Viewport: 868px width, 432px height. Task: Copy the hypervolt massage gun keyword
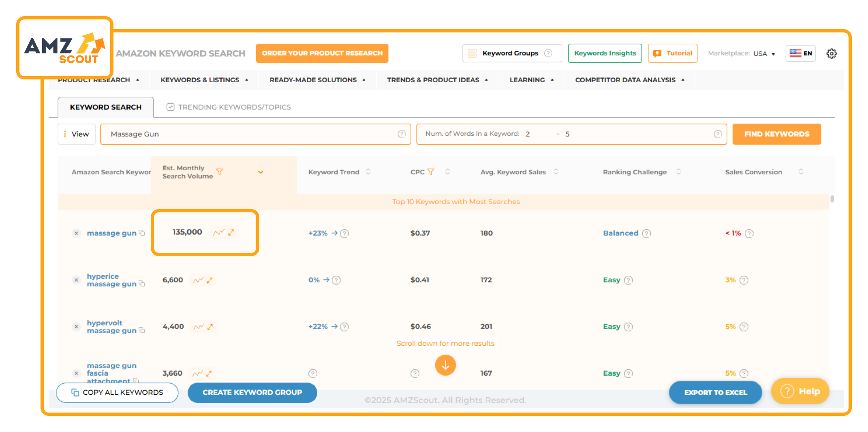pyautogui.click(x=142, y=330)
